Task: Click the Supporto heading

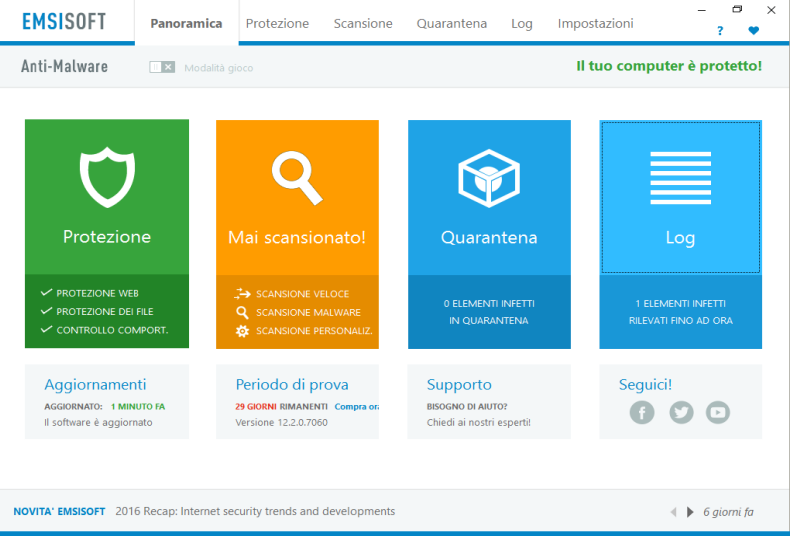Action: tap(459, 384)
